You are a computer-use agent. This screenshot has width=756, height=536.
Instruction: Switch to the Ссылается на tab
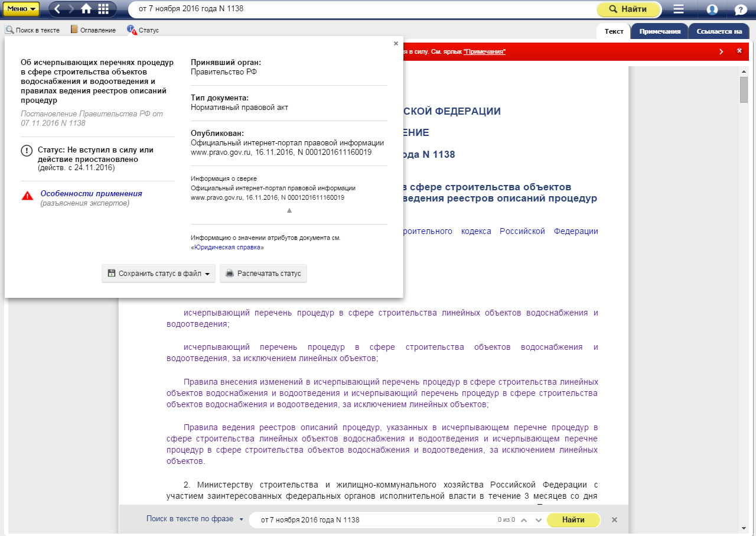pyautogui.click(x=718, y=31)
